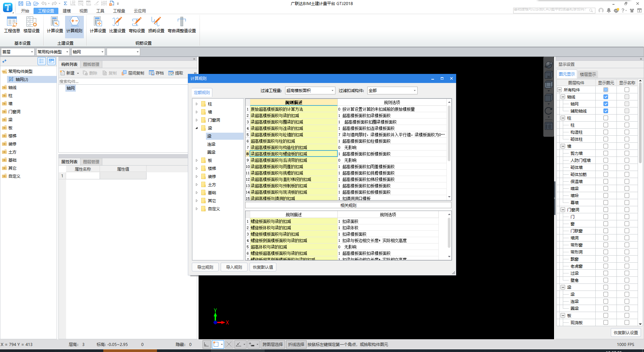Screen dimensions: 644x352
Task: Select 连梁 in rules tree
Action: tap(211, 144)
